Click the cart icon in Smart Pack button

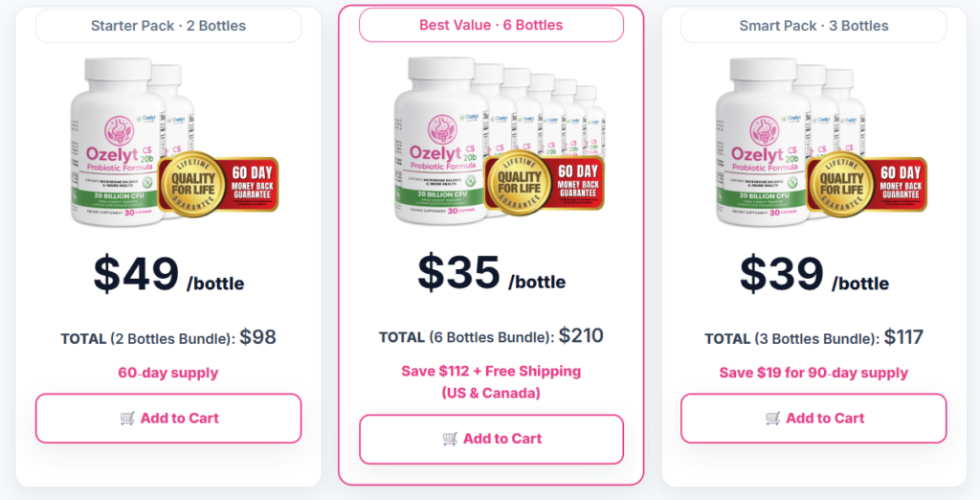tap(773, 419)
